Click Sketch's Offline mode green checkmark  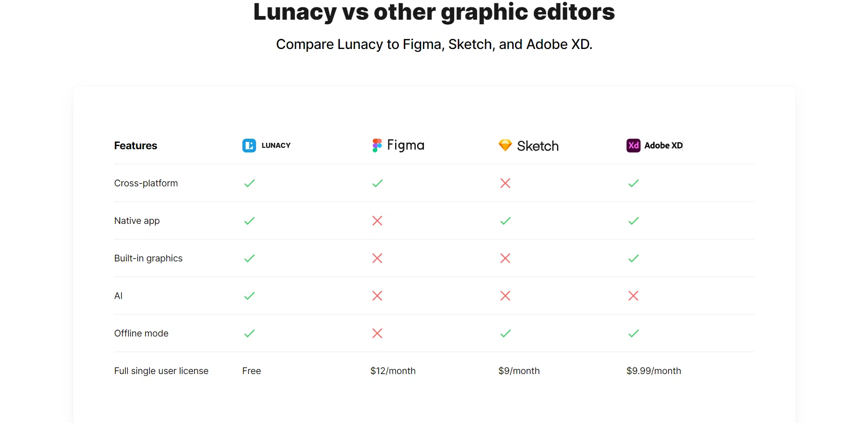(x=505, y=333)
